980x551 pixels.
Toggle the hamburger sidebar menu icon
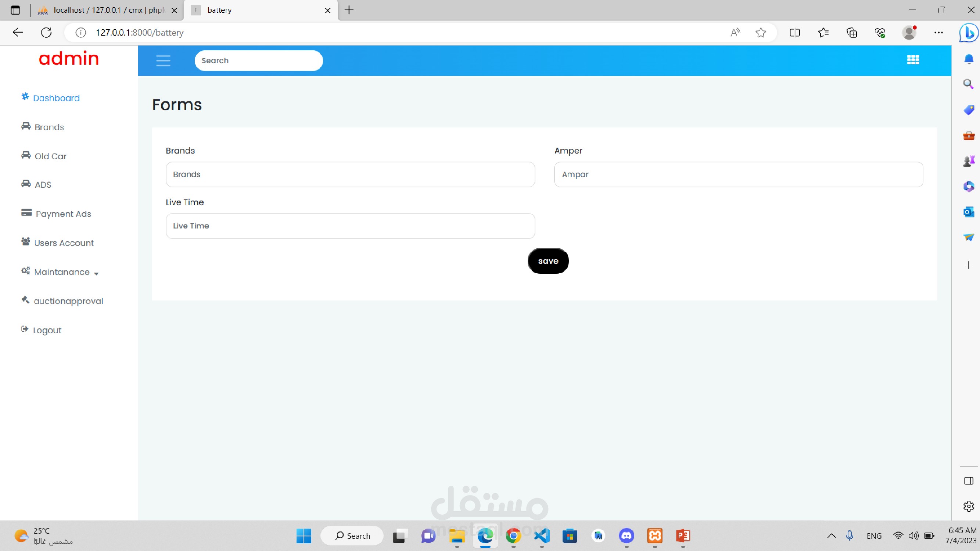click(x=163, y=61)
